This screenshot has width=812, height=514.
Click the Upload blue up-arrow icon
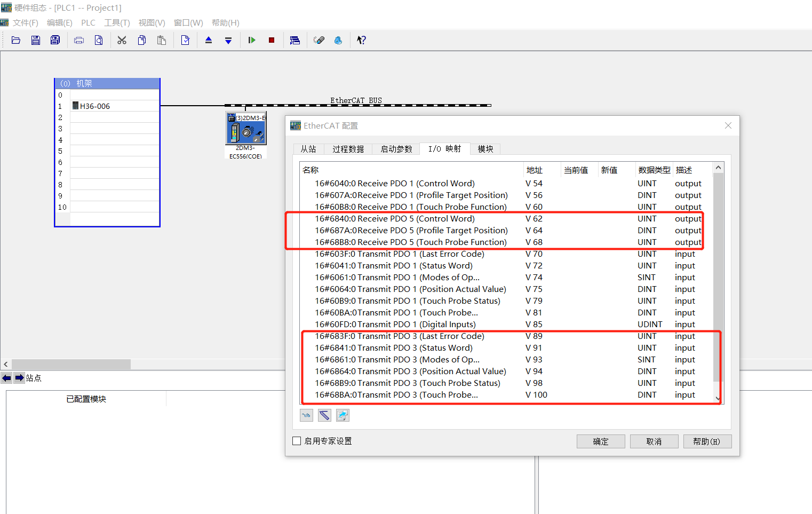click(x=209, y=40)
